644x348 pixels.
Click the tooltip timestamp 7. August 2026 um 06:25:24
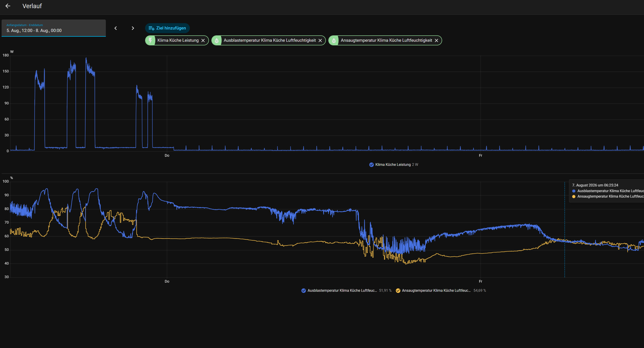pyautogui.click(x=595, y=185)
